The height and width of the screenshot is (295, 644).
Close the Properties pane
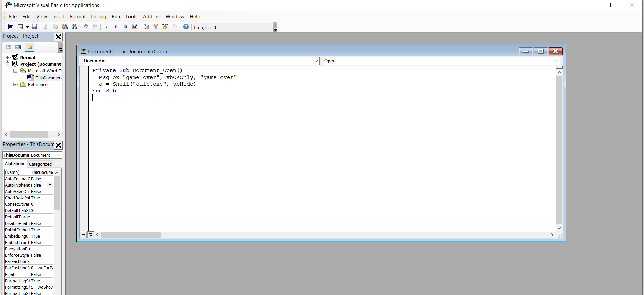tap(58, 145)
